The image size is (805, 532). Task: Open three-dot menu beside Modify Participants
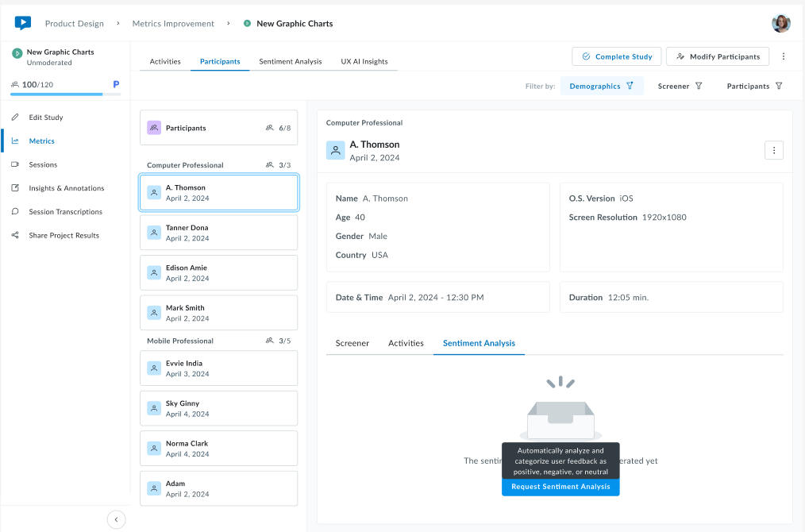[x=784, y=56]
